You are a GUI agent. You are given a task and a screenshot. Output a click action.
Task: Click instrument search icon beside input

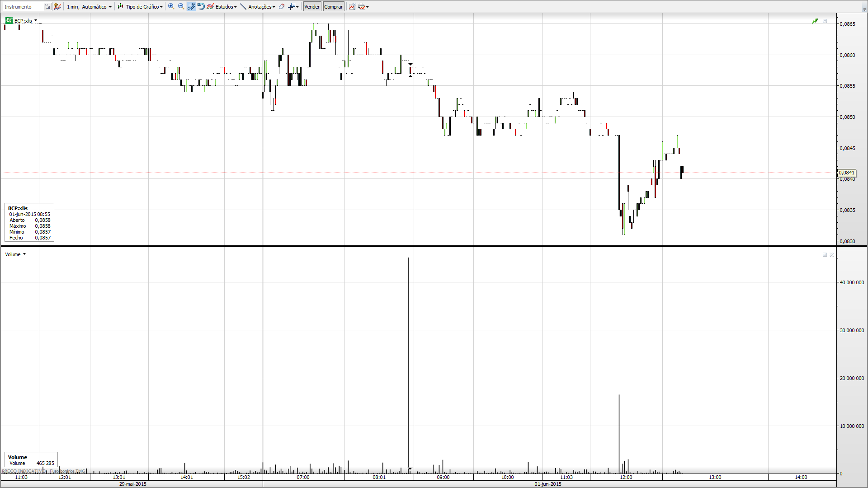click(47, 6)
